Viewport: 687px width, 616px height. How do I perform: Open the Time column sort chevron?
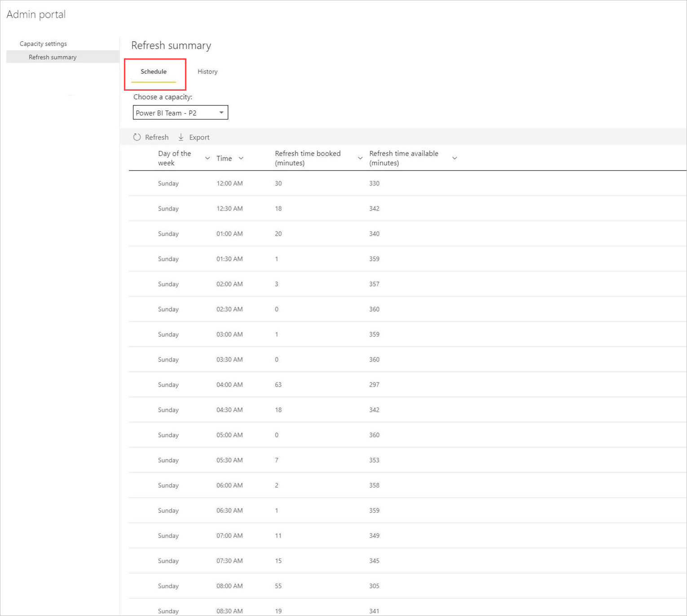tap(241, 158)
